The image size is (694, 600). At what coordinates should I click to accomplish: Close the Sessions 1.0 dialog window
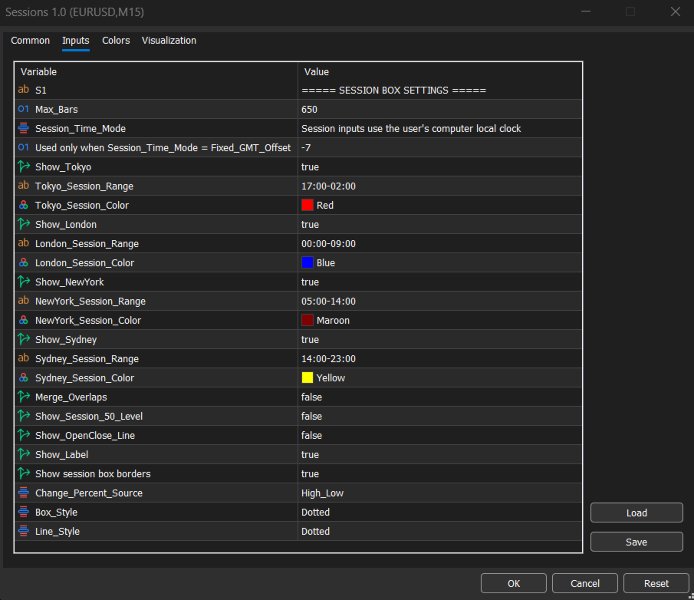(675, 12)
